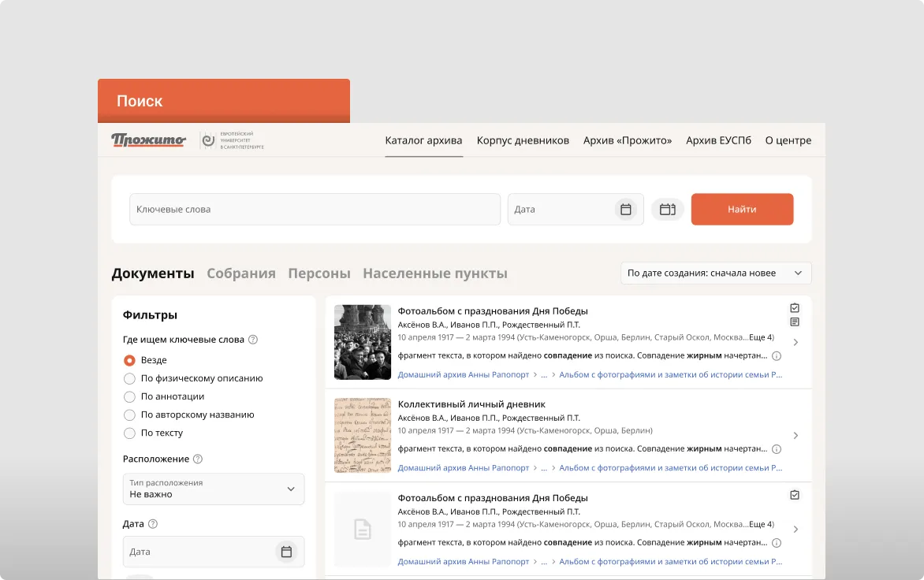Open calendar icon in filter Дата field
Image resolution: width=924 pixels, height=580 pixels.
(x=286, y=552)
